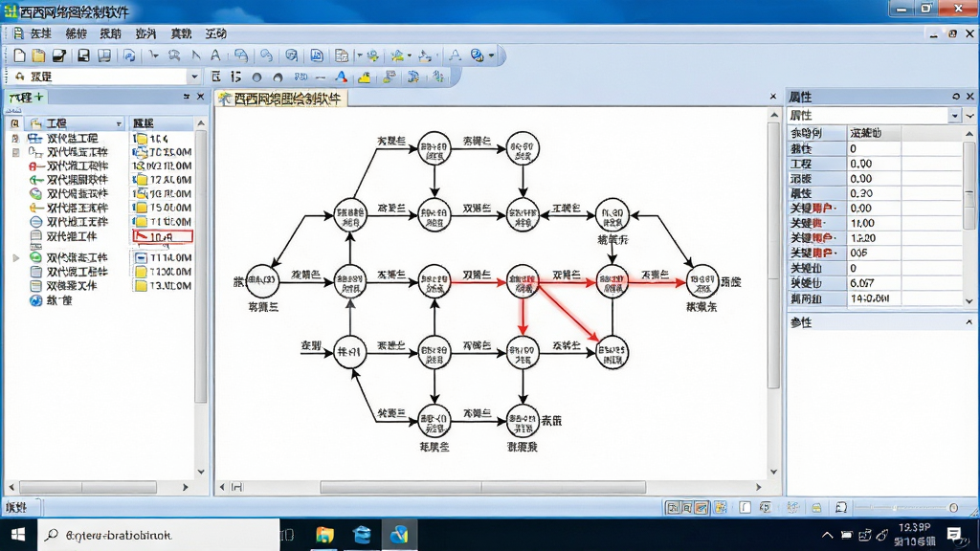Close the open network diagram document

(773, 97)
